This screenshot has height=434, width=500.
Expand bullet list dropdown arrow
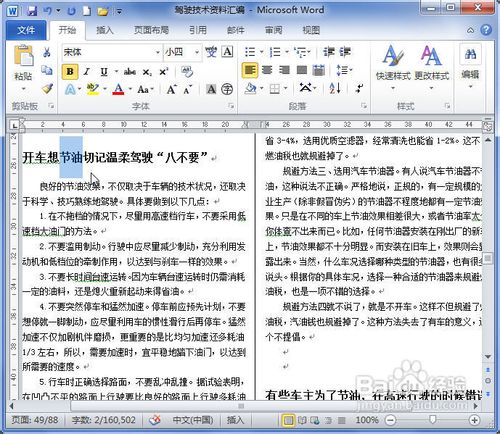262,52
